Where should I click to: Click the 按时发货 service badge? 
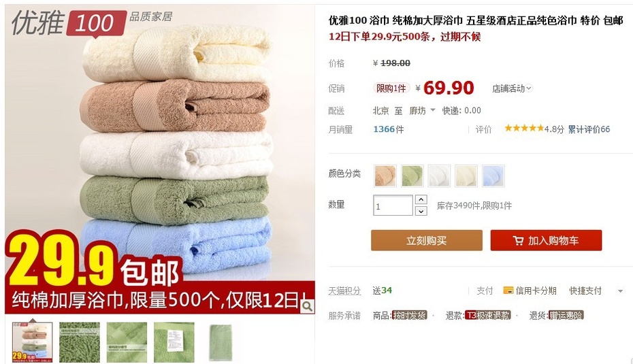click(409, 315)
